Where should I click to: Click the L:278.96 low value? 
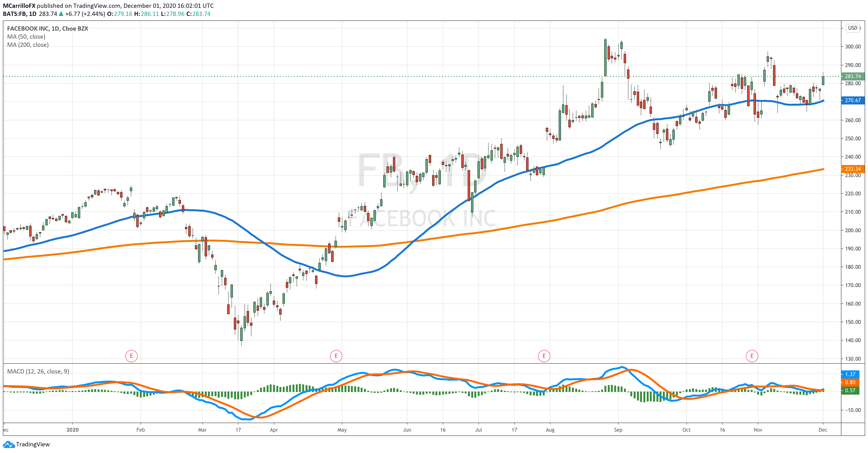(x=173, y=14)
